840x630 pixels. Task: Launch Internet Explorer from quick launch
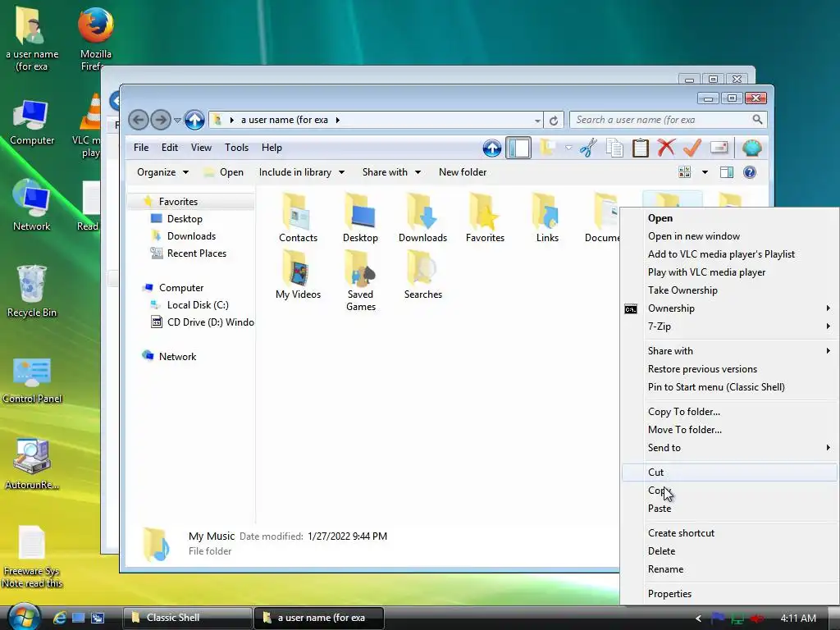coord(59,618)
